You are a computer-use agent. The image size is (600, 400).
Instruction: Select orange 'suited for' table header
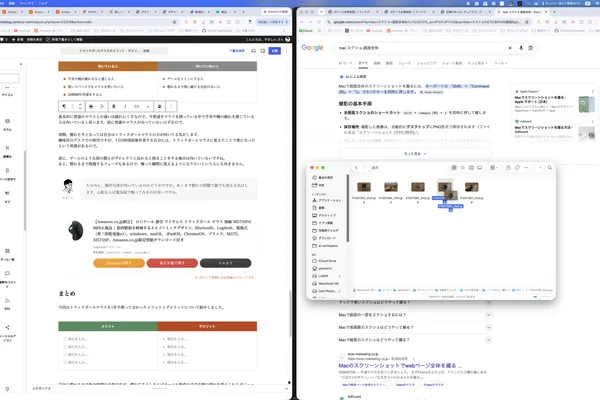108,67
